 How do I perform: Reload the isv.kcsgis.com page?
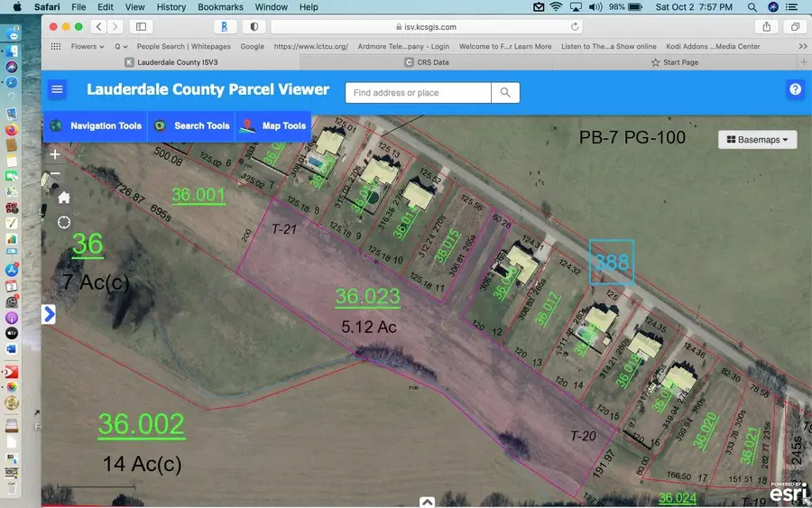tap(575, 26)
